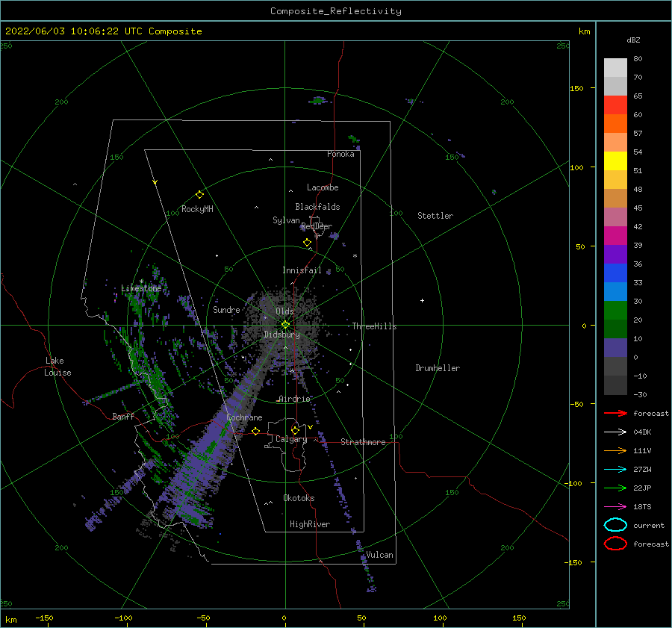Click the Lacombe city label
The image size is (672, 628).
(323, 187)
